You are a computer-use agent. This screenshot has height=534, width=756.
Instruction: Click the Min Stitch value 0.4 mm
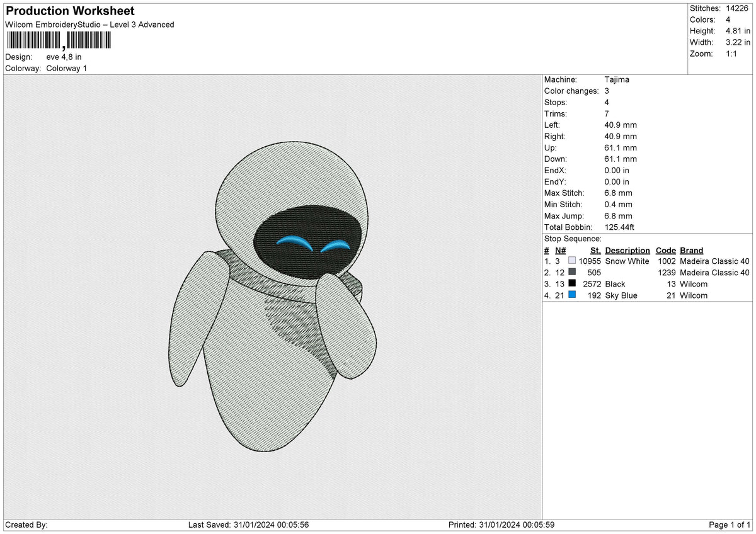(618, 204)
